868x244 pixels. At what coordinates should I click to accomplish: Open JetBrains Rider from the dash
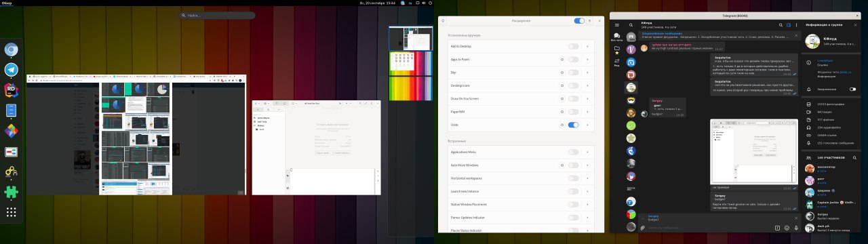pos(11,90)
